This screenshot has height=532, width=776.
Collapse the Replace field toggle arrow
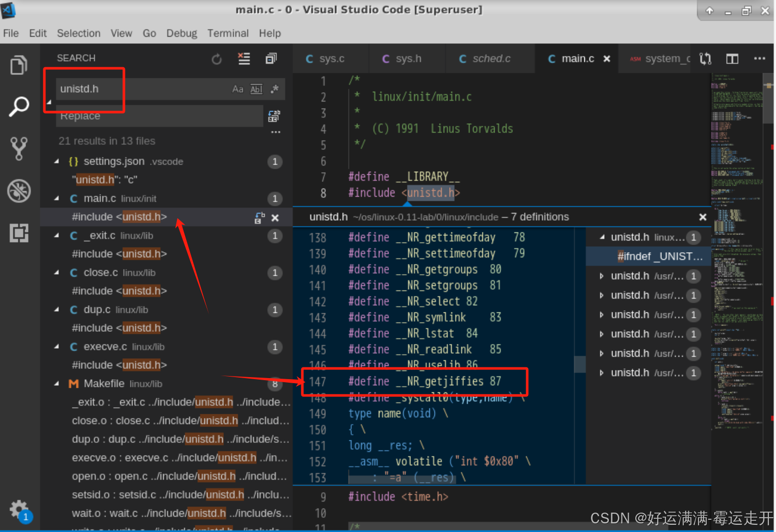(49, 102)
